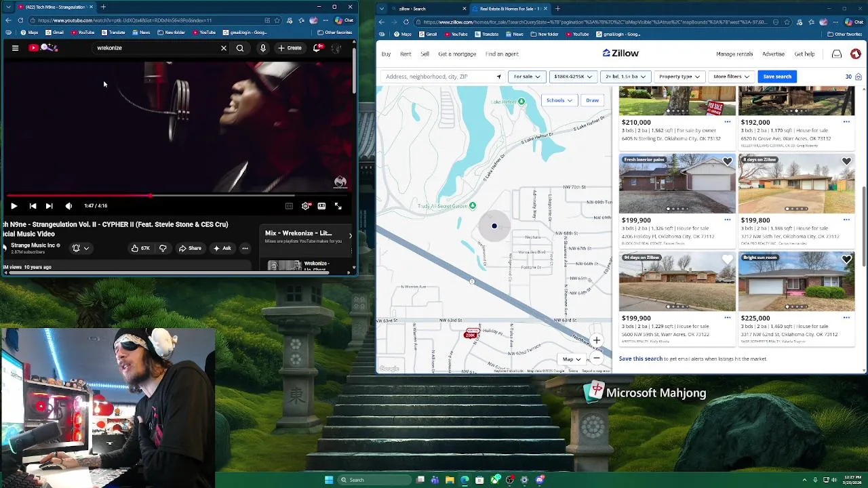Click Sell in Zillow navigation
Image resolution: width=868 pixels, height=488 pixels.
coord(425,54)
